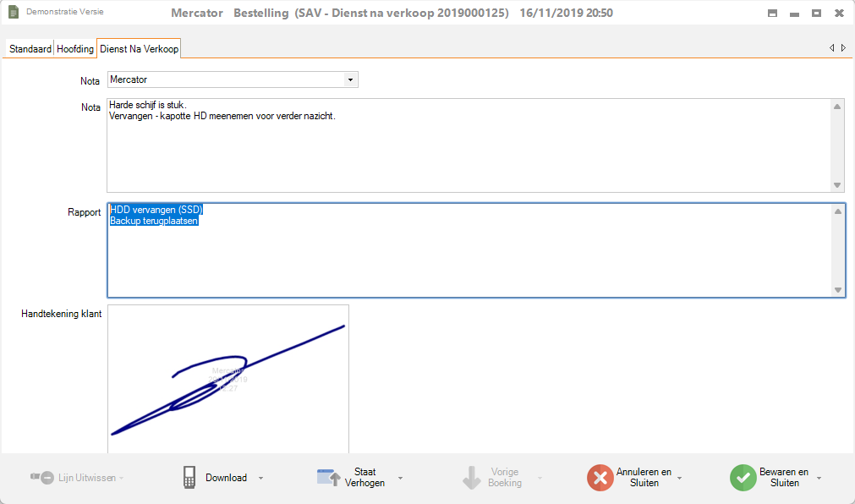Expand the Bewaren en Sluiten options arrow

(819, 479)
